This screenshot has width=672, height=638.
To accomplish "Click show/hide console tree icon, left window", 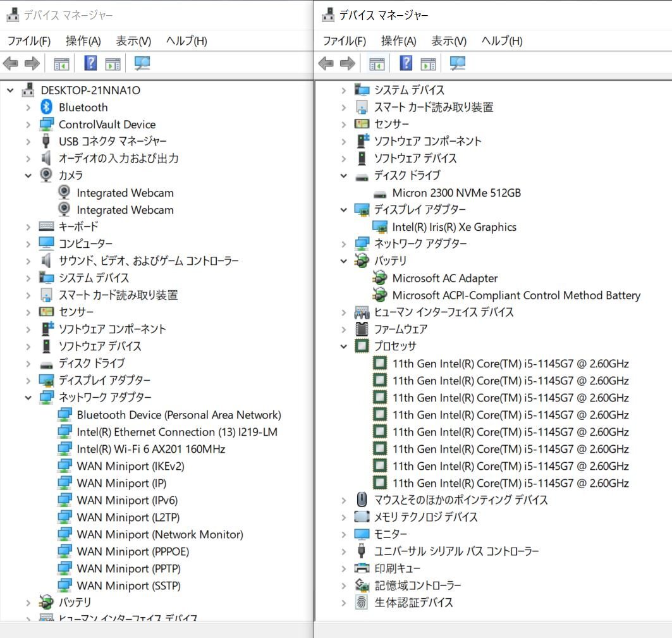I will 61,64.
